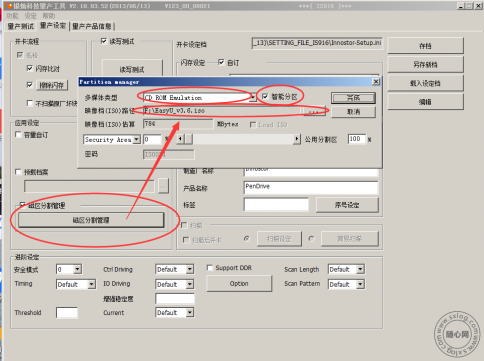Viewport: 484px width, 361px height.
Task: Click the 序号设定 button
Action: coord(347,205)
